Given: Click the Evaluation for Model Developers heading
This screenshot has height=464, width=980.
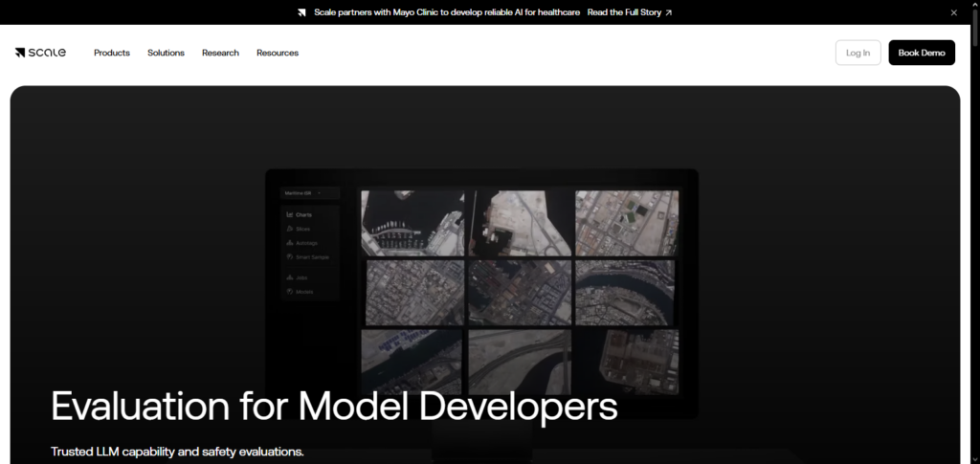Looking at the screenshot, I should coord(334,406).
